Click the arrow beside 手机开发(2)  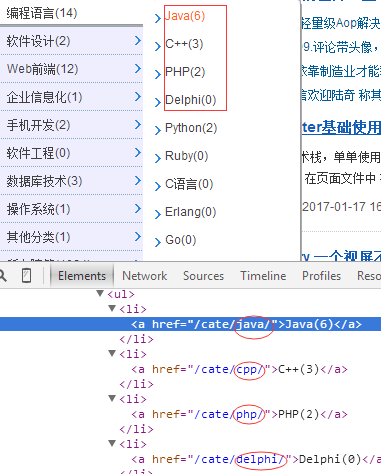click(x=138, y=125)
